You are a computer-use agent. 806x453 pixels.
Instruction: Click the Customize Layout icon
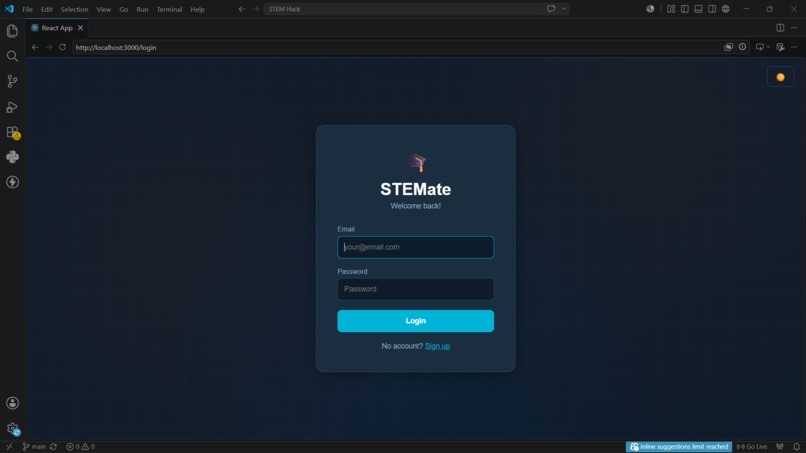coord(671,9)
